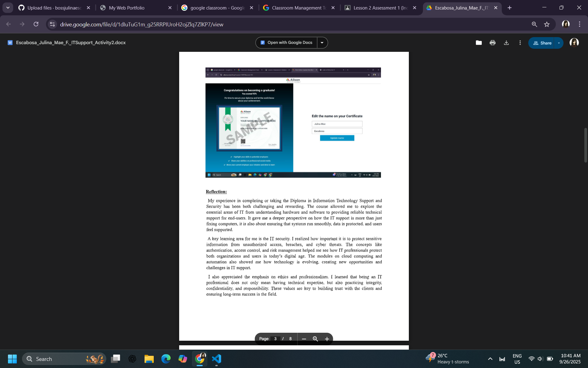Open Visual Studio Code from the taskbar

tap(217, 359)
